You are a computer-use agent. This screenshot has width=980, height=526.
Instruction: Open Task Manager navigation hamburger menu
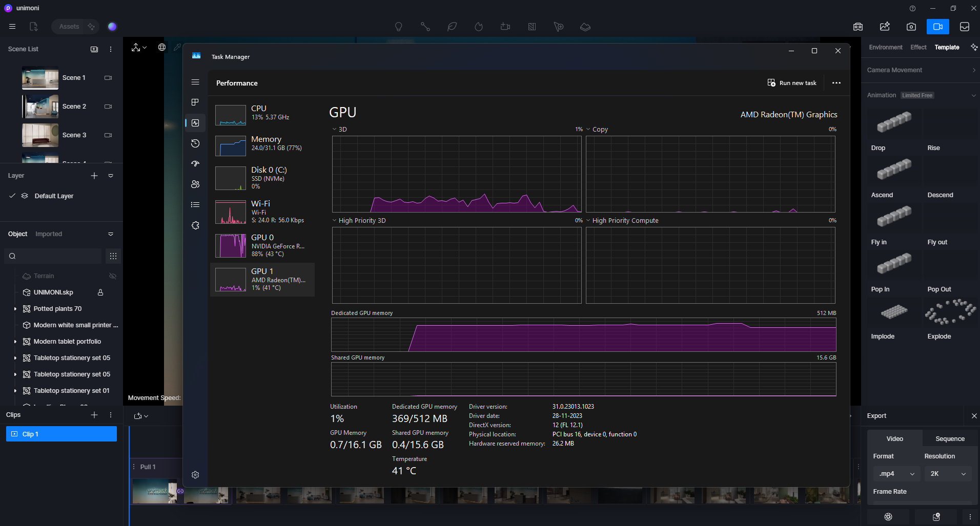[x=195, y=82]
